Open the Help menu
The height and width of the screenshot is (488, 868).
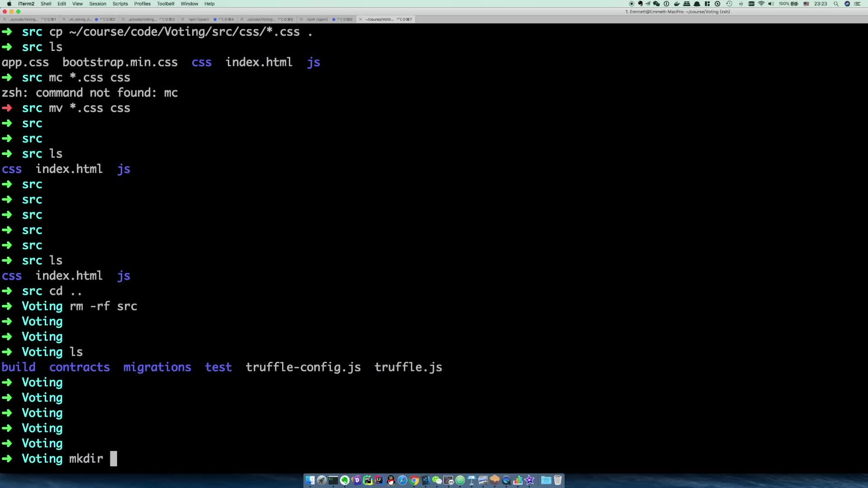pyautogui.click(x=209, y=4)
